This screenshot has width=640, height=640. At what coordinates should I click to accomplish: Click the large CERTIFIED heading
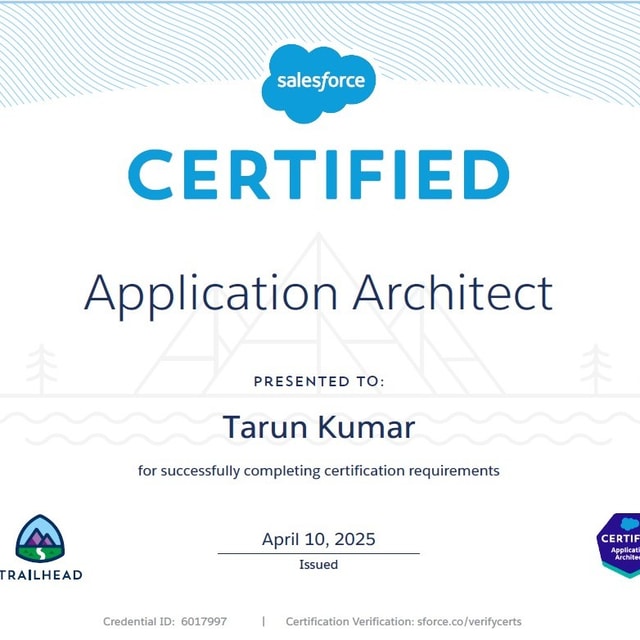click(x=319, y=174)
